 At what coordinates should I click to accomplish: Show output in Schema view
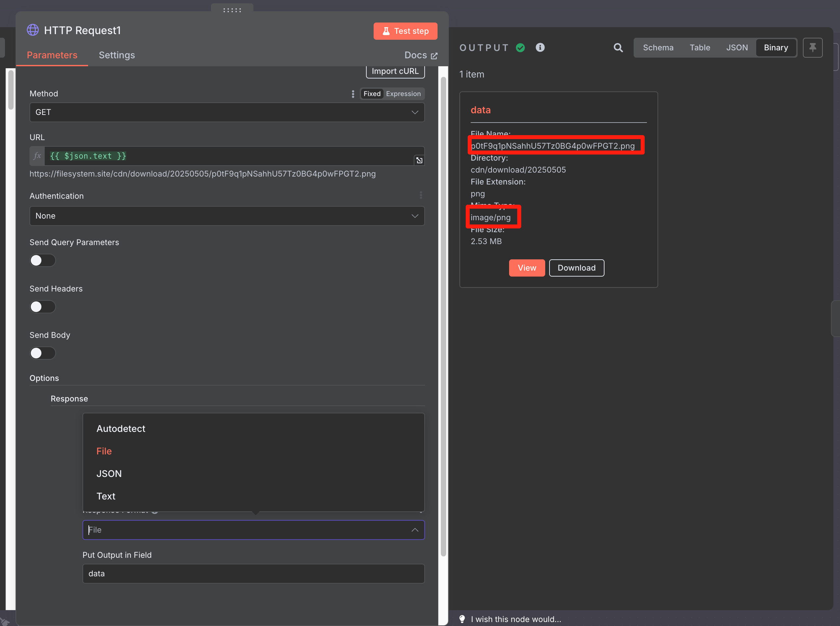(658, 48)
